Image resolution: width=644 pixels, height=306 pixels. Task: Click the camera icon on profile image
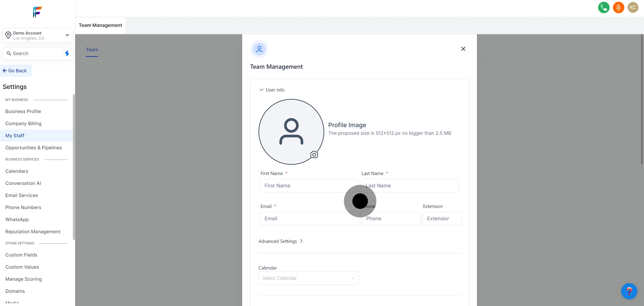pyautogui.click(x=314, y=155)
